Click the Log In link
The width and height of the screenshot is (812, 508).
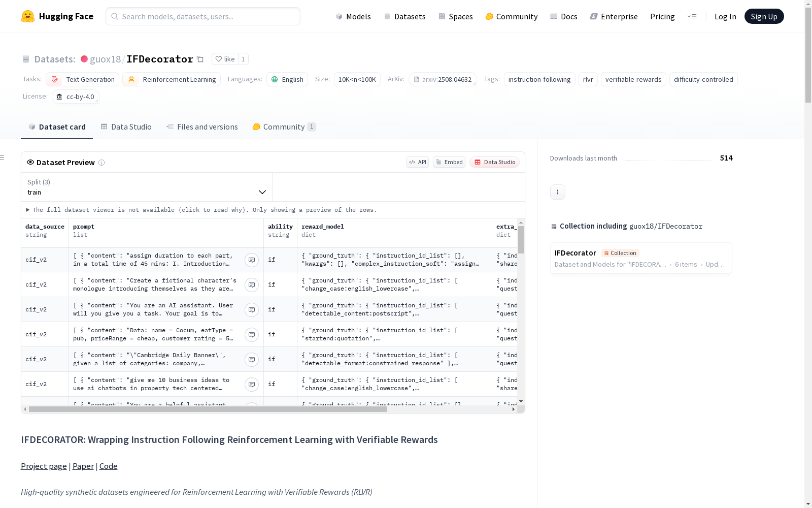725,16
